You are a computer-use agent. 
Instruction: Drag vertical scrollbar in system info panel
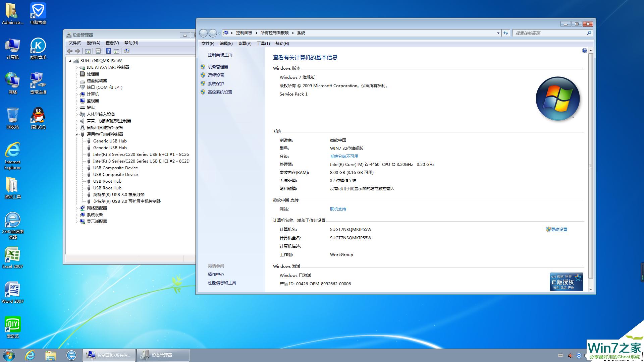(590, 172)
